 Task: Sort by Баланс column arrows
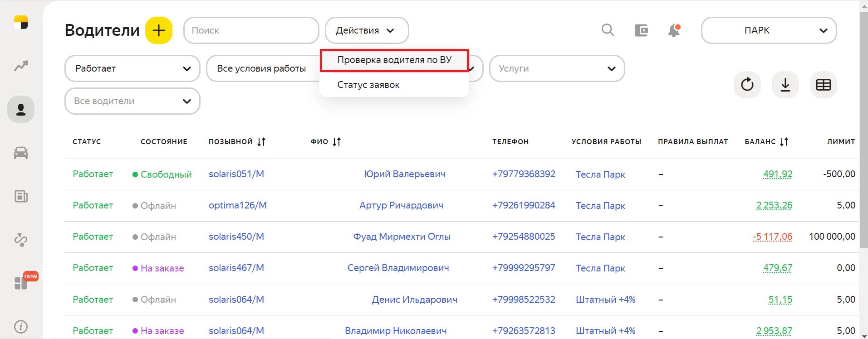[784, 142]
